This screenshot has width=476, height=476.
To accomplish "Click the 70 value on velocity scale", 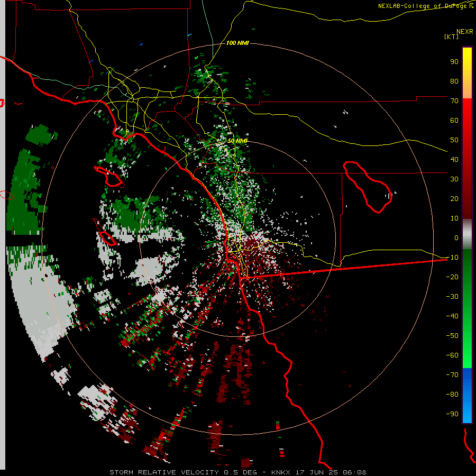I will click(x=454, y=101).
